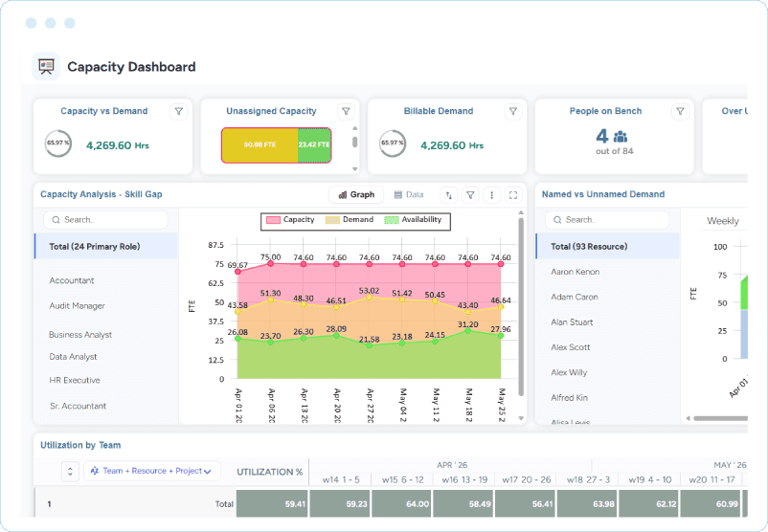
Task: Click the w16 13 - 19 week column header
Action: coord(464,480)
